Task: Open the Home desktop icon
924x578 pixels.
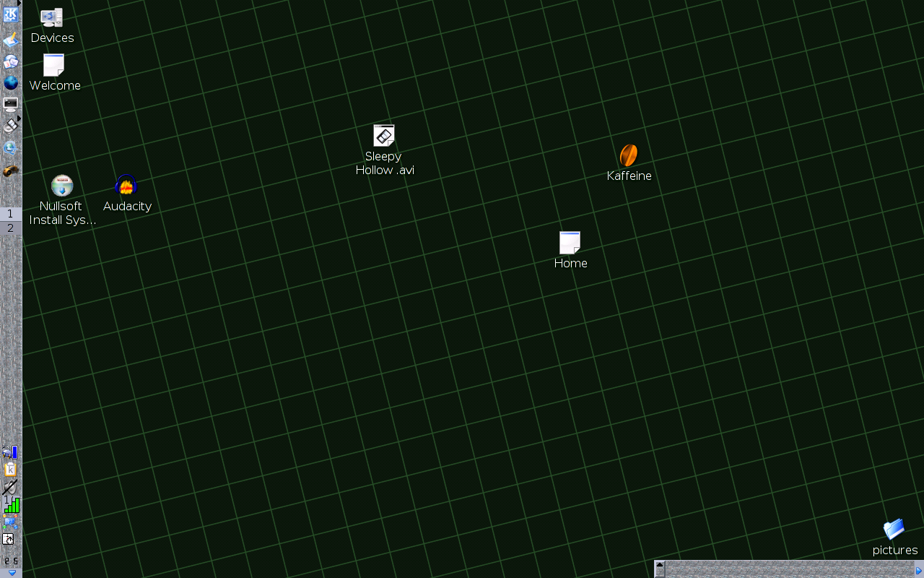Action: coord(570,243)
